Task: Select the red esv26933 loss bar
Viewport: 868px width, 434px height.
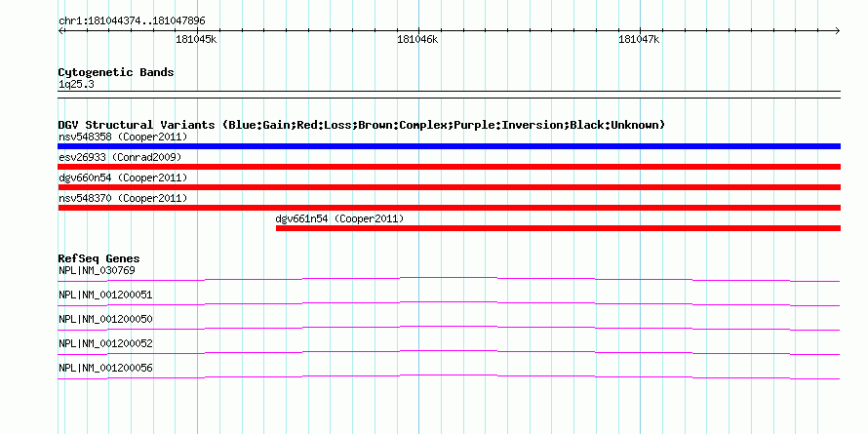Action: 449,167
